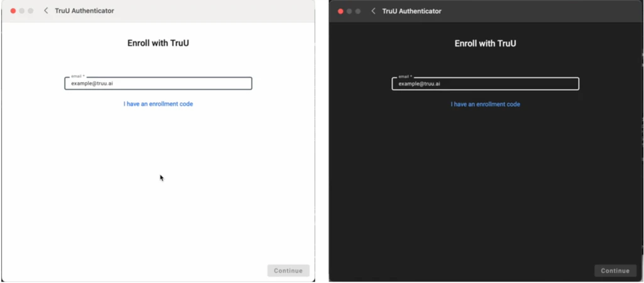This screenshot has width=644, height=283.
Task: Click the 'TruU Authenticator' title in light window
Action: 85,11
